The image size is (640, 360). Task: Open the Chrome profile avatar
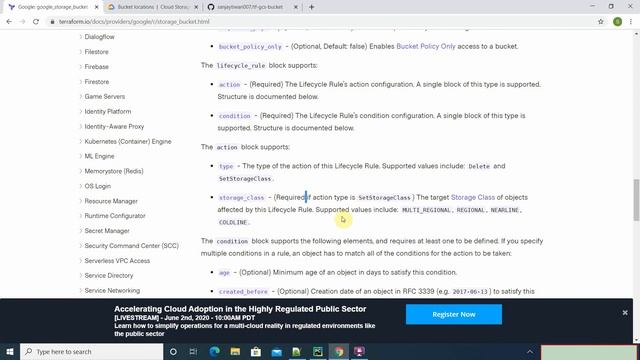point(617,22)
